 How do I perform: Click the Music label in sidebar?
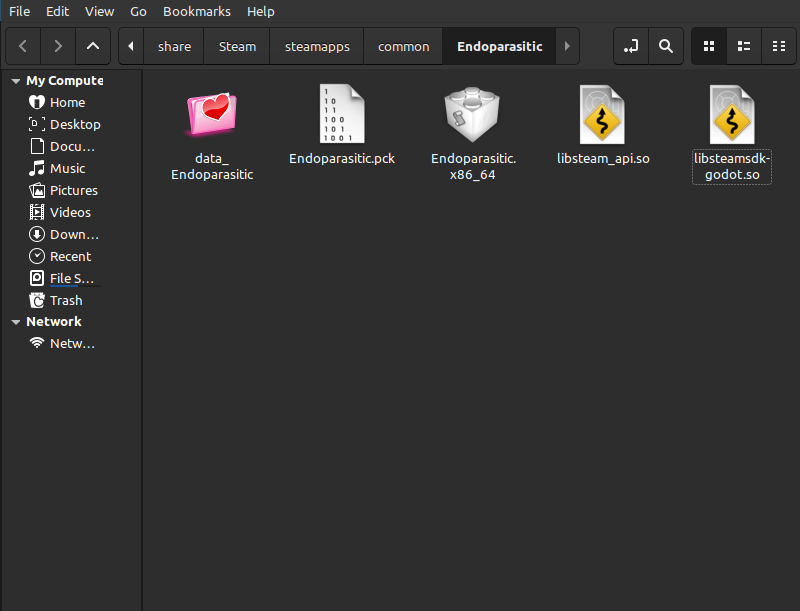click(x=67, y=168)
